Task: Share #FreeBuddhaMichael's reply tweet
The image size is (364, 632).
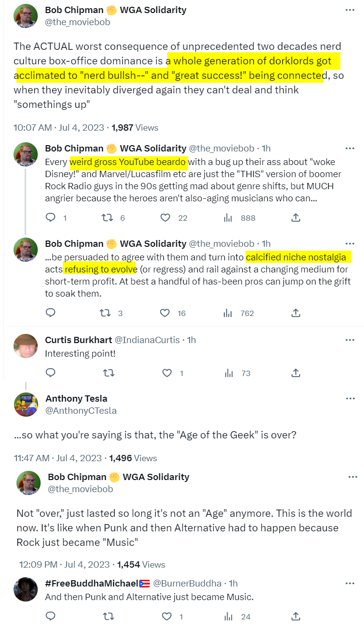Action: [295, 617]
